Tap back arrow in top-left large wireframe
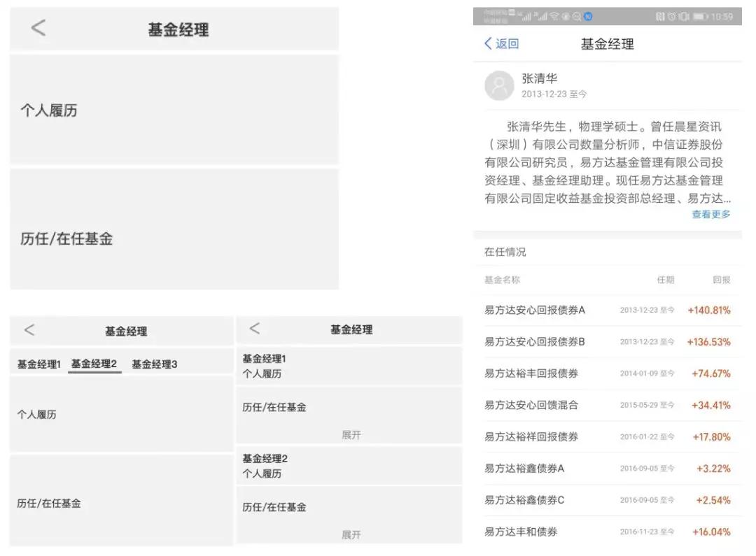The image size is (756, 556). click(38, 27)
